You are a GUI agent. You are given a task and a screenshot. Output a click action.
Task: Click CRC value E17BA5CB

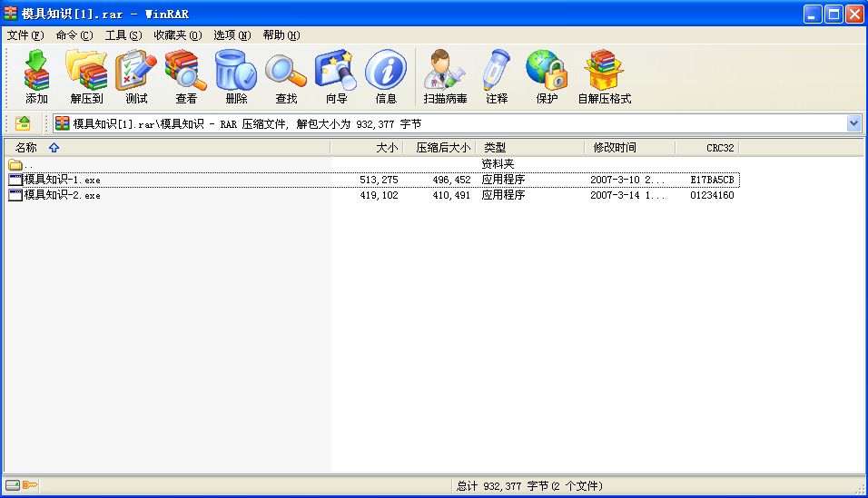pyautogui.click(x=712, y=180)
